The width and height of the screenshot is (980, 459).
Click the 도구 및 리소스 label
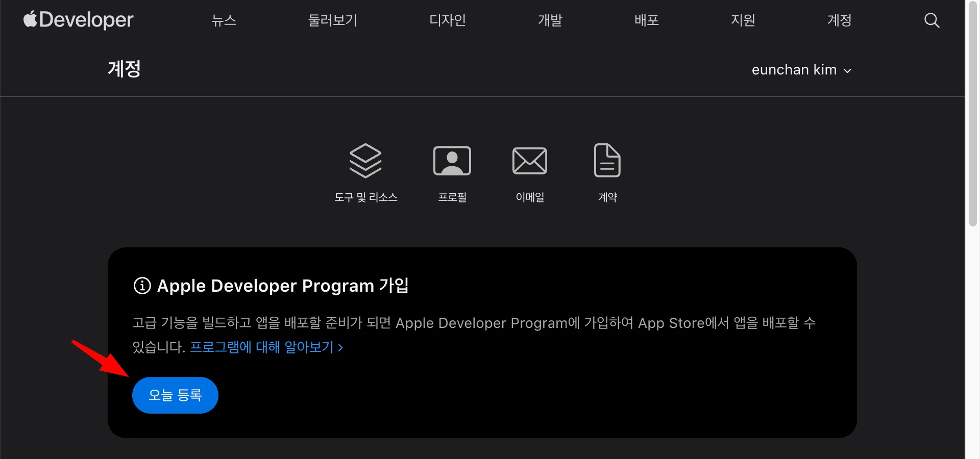366,197
